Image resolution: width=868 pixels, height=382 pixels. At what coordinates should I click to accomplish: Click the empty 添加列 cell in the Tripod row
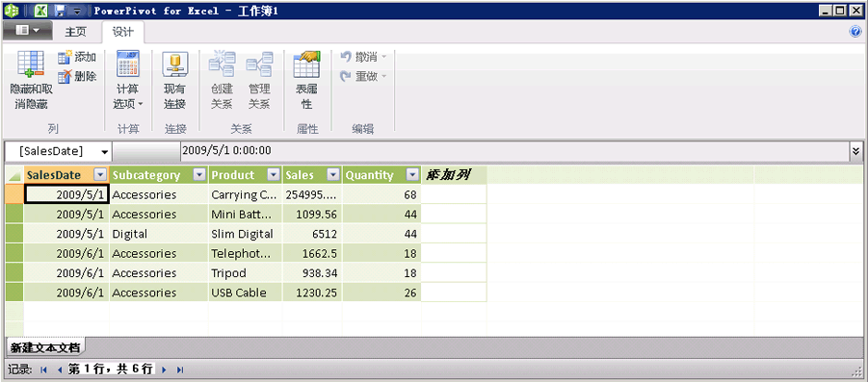tap(454, 273)
